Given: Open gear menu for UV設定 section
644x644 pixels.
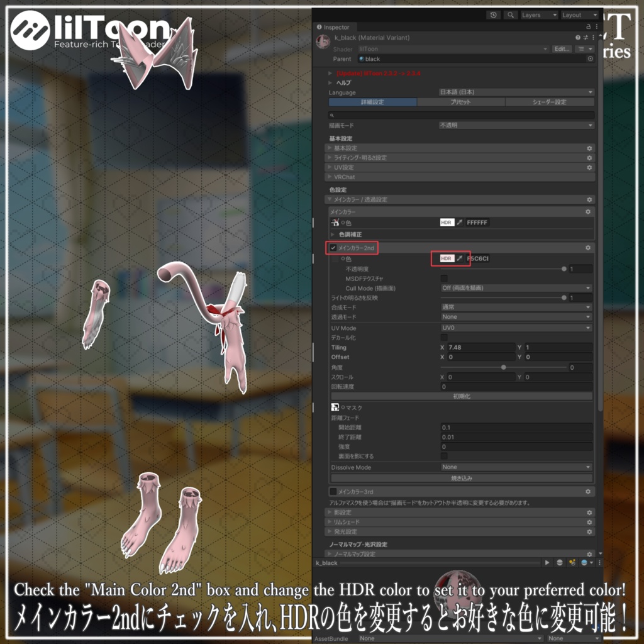Looking at the screenshot, I should point(589,167).
